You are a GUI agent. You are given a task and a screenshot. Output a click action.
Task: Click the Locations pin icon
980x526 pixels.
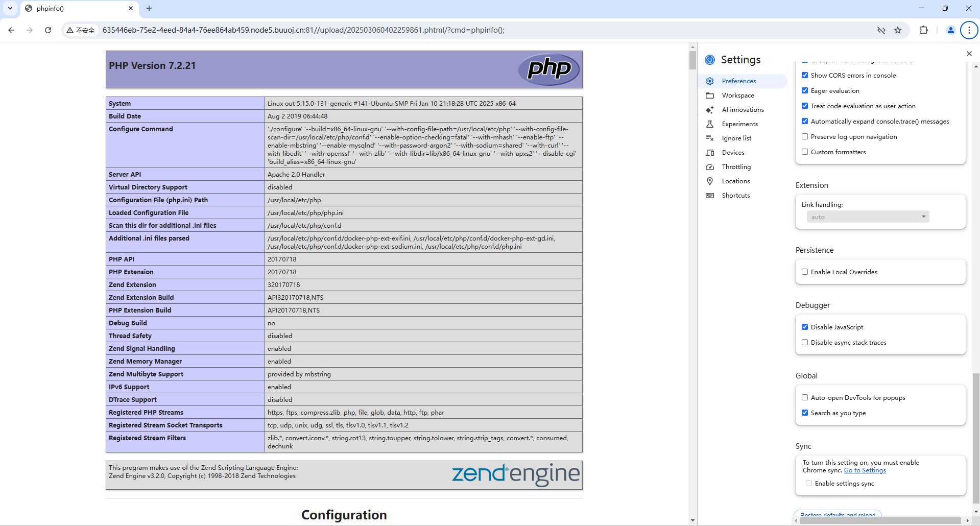(x=710, y=181)
